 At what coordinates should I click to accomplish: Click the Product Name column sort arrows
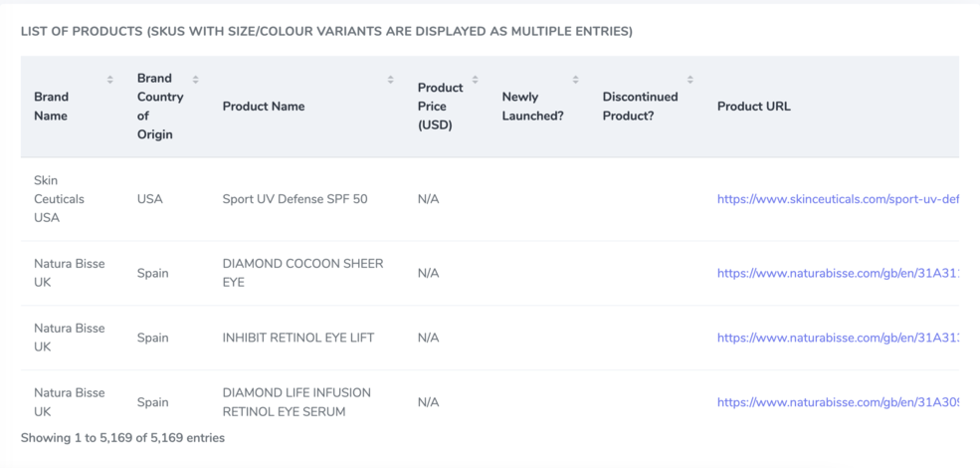click(x=390, y=80)
